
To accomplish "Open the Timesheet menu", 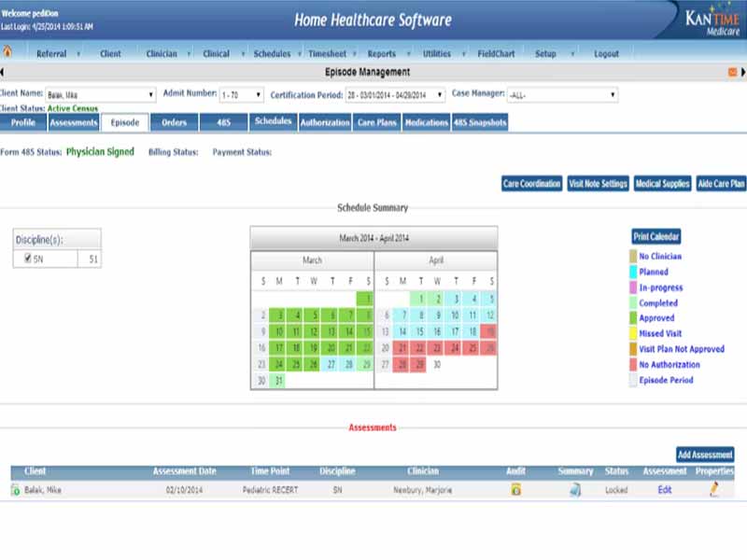I will 327,53.
